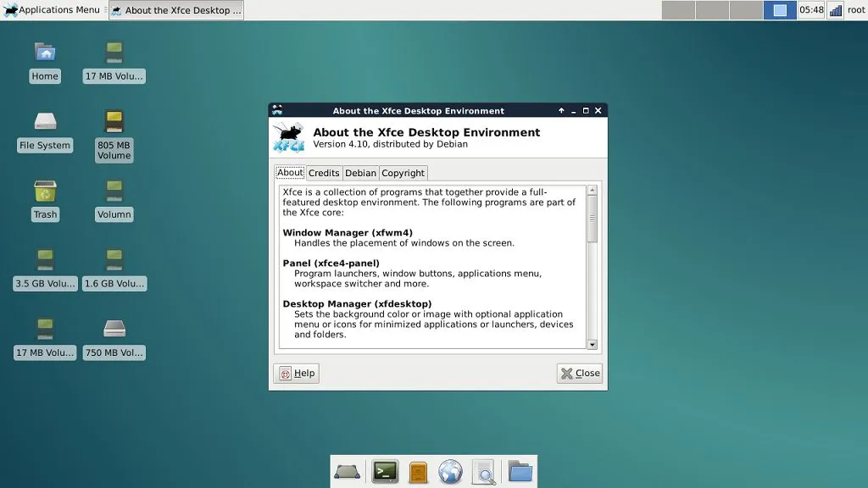The width and height of the screenshot is (868, 488).
Task: Switch to the first workspace in switcher
Action: (x=677, y=10)
